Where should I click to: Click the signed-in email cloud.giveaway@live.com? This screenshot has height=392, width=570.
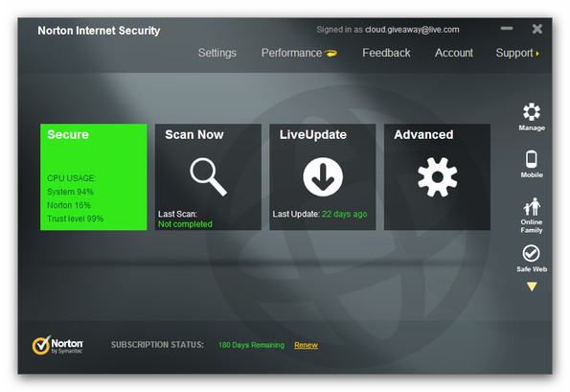point(412,30)
